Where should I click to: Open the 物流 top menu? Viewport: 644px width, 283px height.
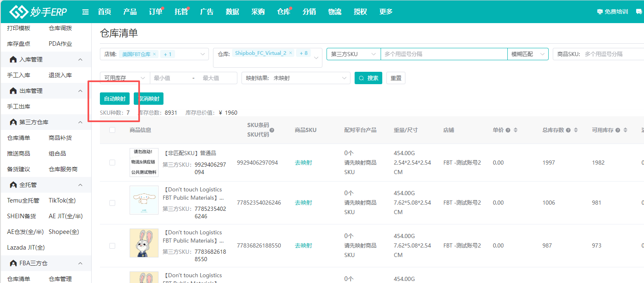coord(335,12)
